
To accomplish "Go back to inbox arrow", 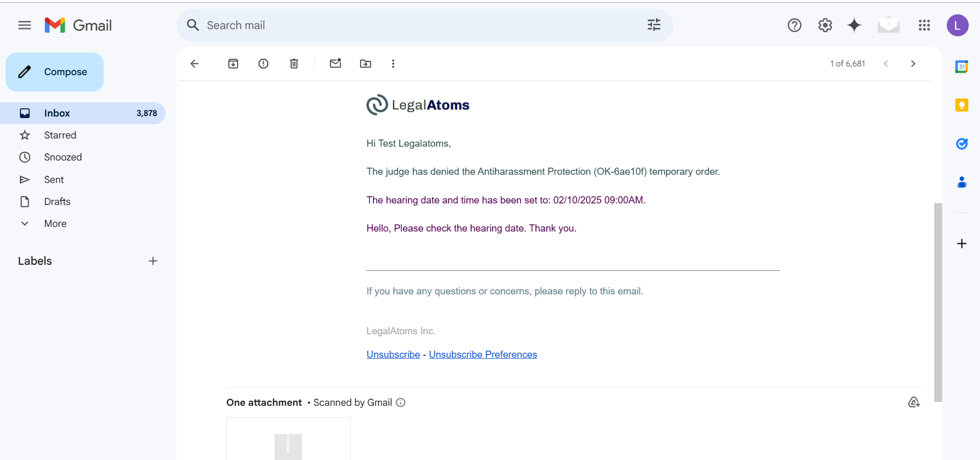I will tap(195, 63).
